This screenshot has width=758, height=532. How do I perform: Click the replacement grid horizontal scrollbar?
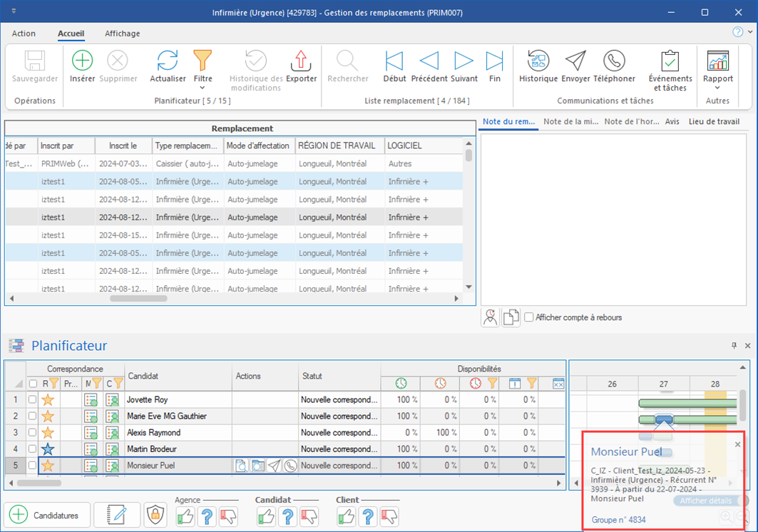tap(138, 299)
